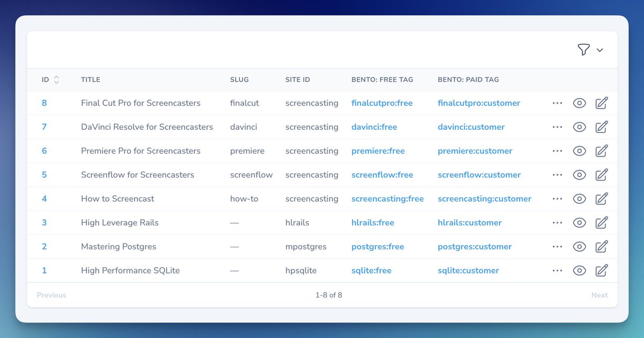Edit the How to Screencast record
This screenshot has height=338, width=644.
602,199
